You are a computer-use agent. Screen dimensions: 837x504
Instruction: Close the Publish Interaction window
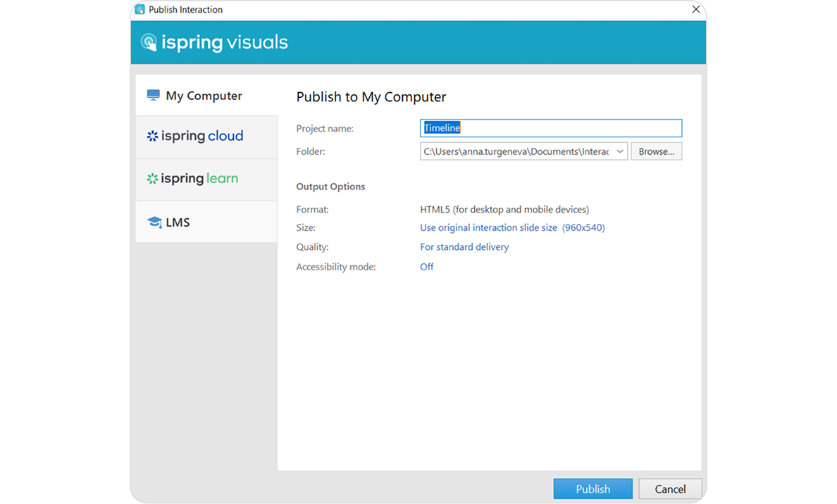pos(696,10)
